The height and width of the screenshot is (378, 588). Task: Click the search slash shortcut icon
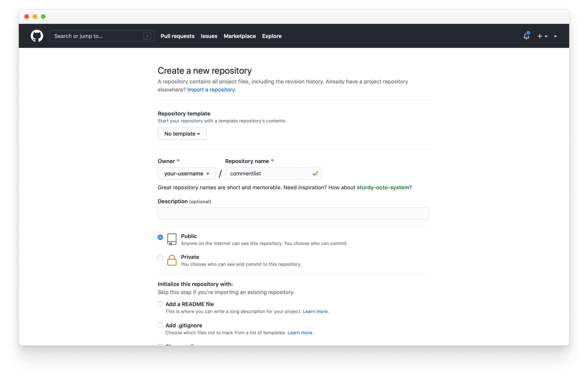(x=147, y=36)
